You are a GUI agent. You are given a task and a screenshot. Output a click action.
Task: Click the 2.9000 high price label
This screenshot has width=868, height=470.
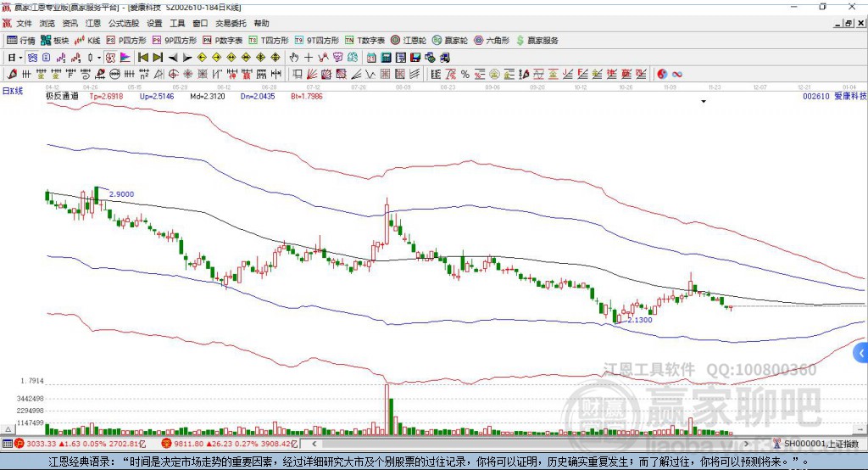(x=121, y=194)
